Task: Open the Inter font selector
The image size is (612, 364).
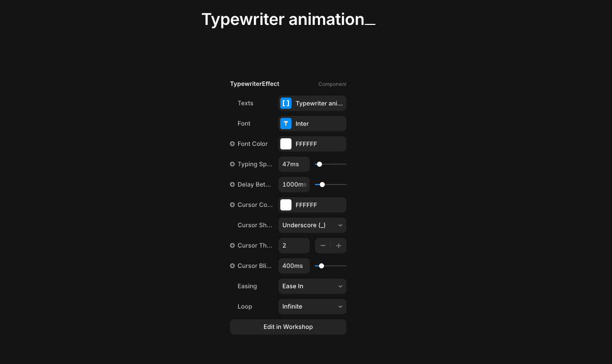Action: coord(312,124)
